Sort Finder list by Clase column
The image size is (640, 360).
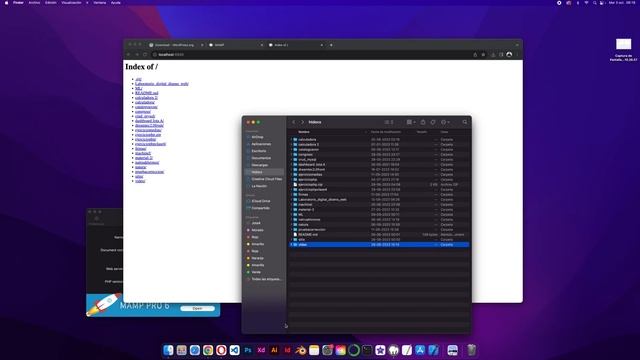pyautogui.click(x=444, y=132)
